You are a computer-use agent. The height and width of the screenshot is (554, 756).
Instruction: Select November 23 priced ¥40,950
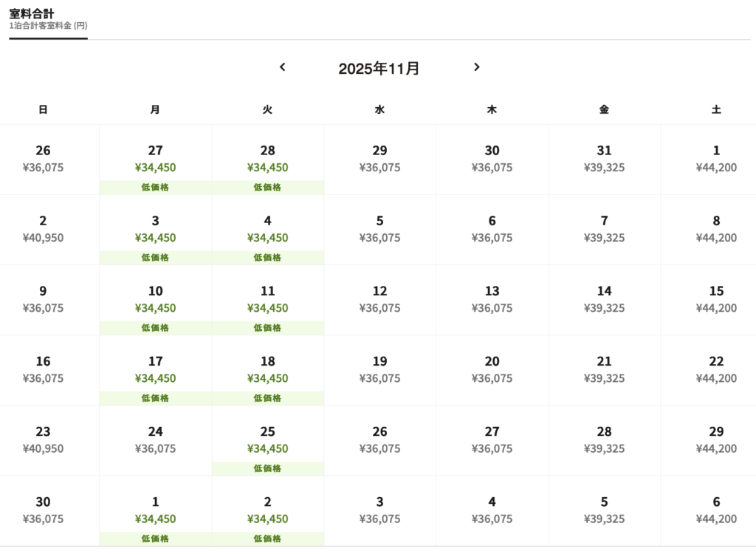pos(43,440)
